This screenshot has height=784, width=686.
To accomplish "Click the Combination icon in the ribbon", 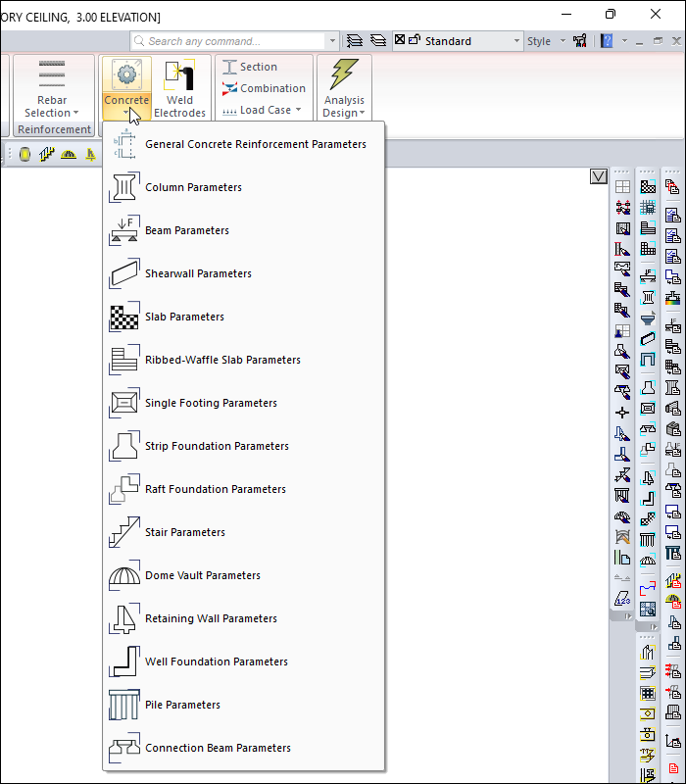I will click(x=229, y=88).
